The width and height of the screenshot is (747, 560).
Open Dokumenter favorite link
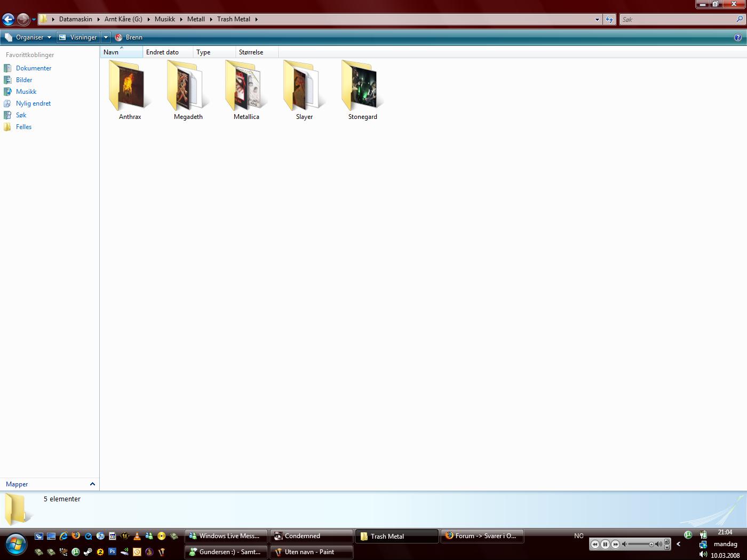[x=28, y=68]
